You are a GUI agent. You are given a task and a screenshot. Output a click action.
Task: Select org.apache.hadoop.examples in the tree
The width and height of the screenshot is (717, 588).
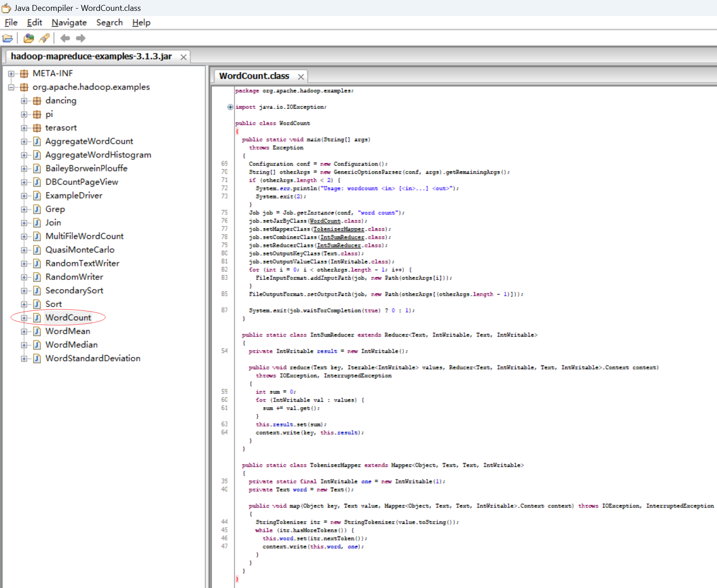[x=91, y=87]
